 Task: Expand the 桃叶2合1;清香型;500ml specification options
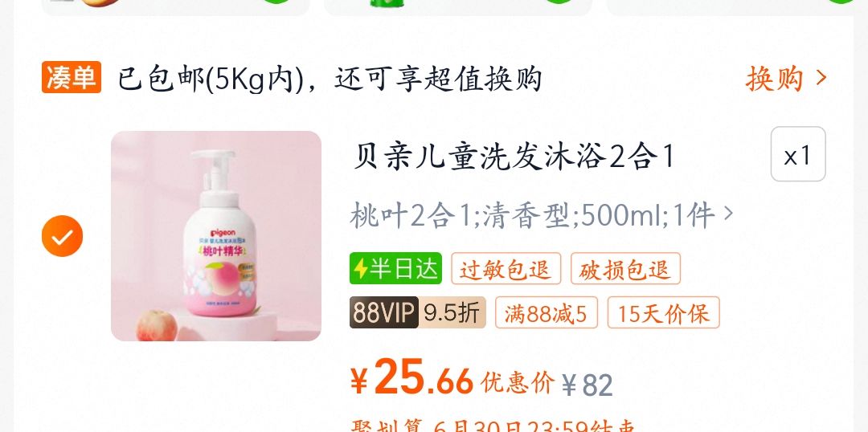tap(542, 215)
